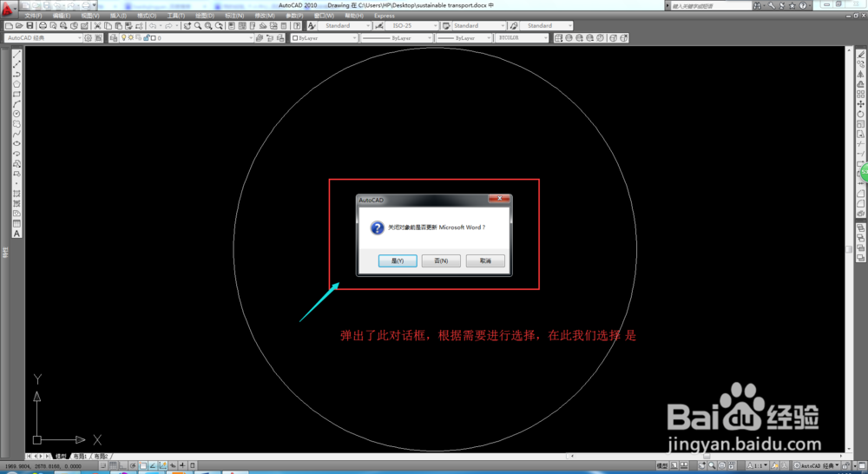Open the 格式(O) menu
Screen dimensions: 868x474
click(147, 16)
